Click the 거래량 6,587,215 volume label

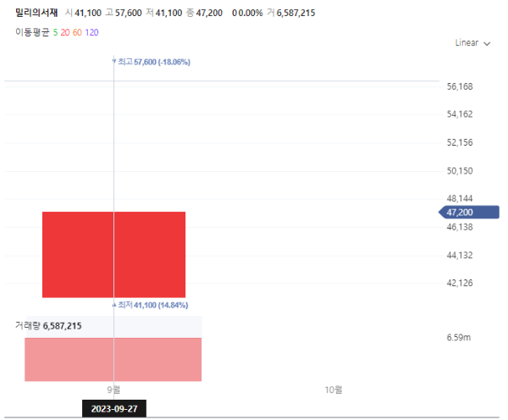click(48, 326)
